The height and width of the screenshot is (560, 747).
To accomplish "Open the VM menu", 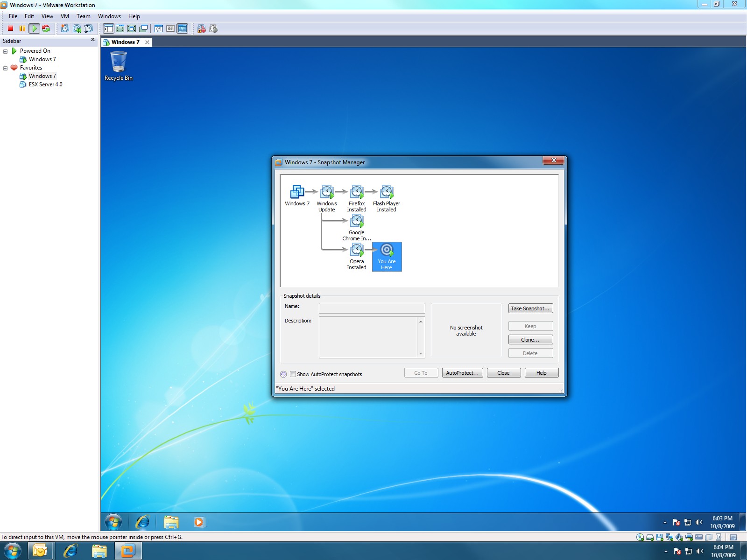I will coord(64,16).
